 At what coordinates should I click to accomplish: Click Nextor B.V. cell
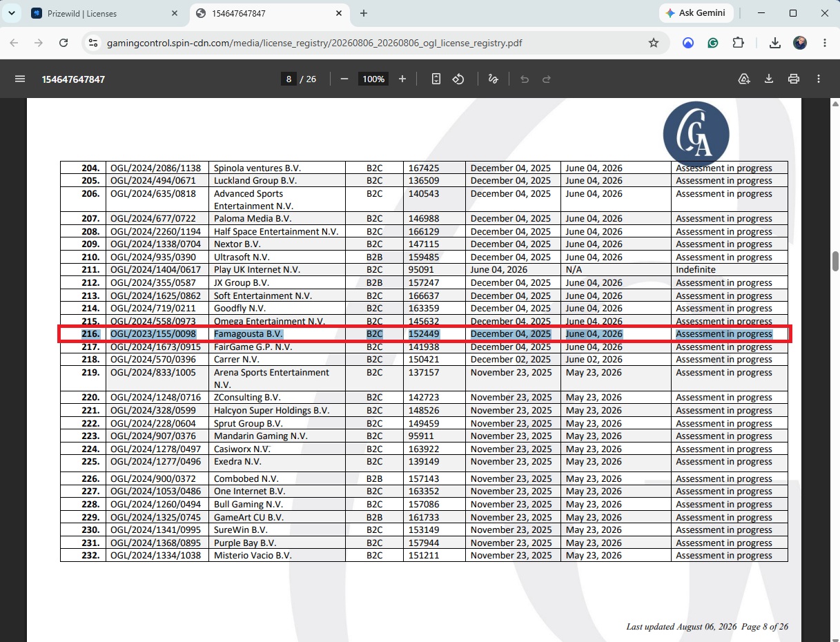(277, 244)
